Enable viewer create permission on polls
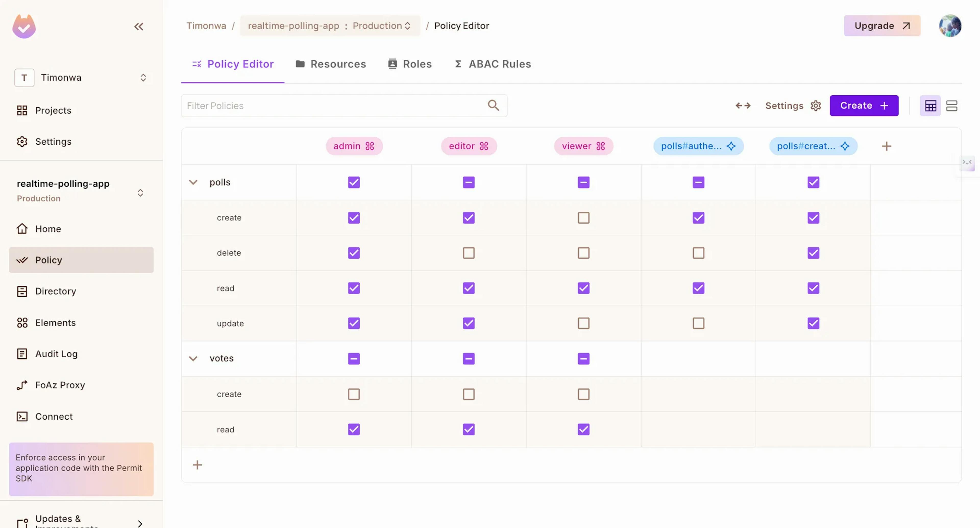980x528 pixels. [x=583, y=218]
